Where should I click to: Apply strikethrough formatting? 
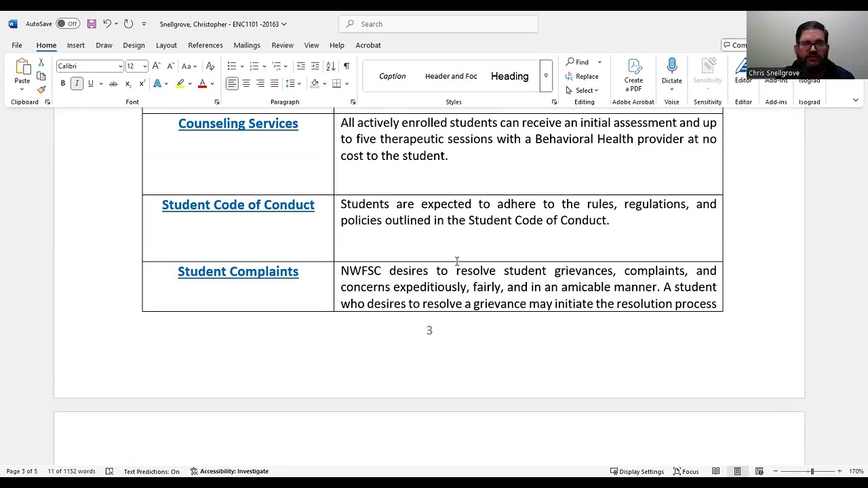(113, 83)
